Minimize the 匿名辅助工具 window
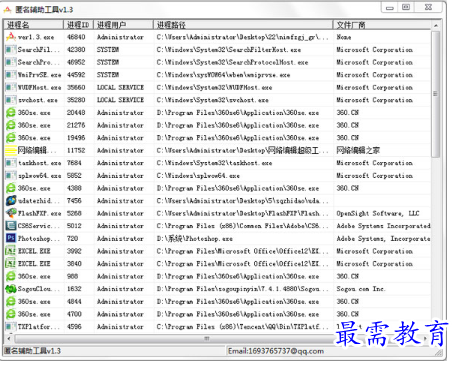 tap(390, 8)
